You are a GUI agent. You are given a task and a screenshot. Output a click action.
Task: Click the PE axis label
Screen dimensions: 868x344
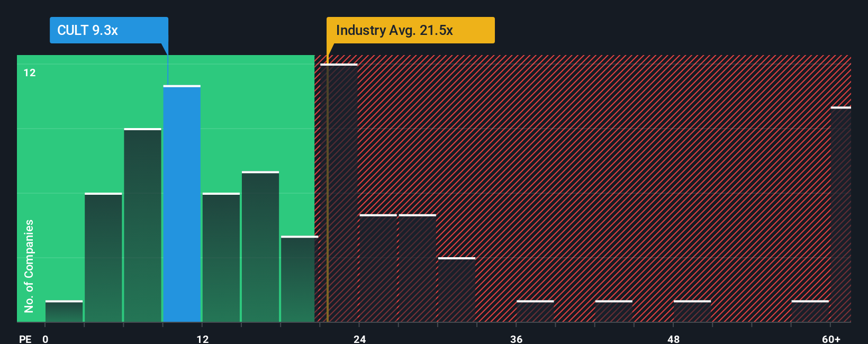click(x=25, y=339)
